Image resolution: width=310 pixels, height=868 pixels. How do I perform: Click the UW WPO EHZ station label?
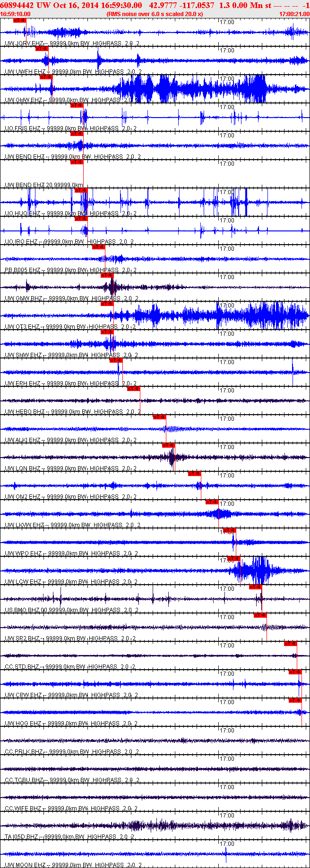(x=71, y=553)
